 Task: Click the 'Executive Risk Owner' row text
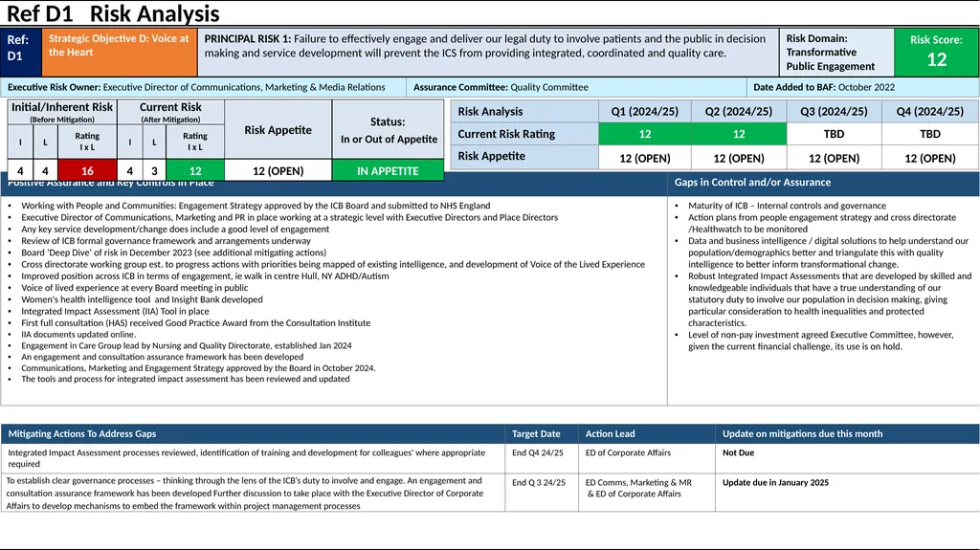coord(196,87)
